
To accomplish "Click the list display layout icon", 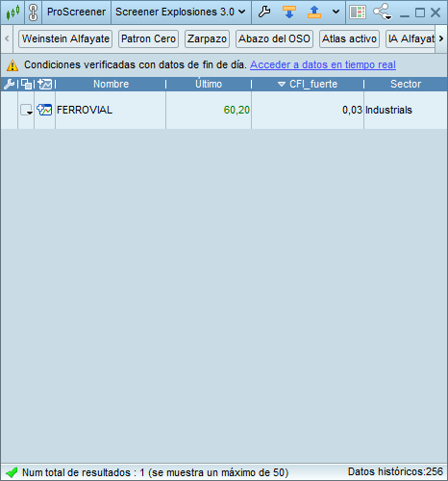I will point(358,13).
